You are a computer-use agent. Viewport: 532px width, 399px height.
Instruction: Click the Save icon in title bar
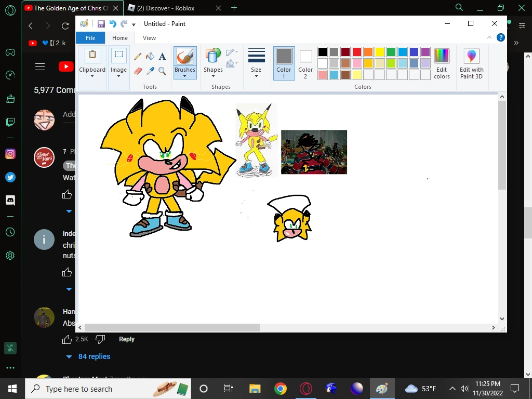(x=101, y=24)
